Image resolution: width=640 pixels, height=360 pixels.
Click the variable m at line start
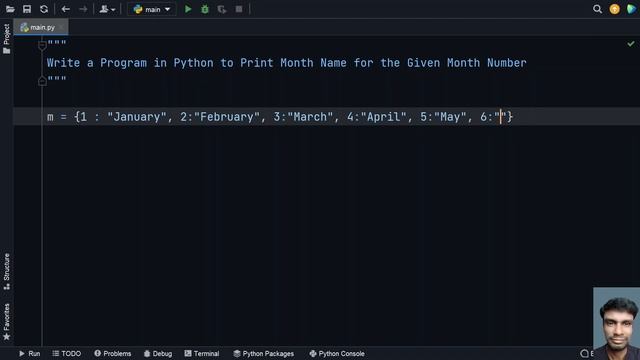[50, 117]
